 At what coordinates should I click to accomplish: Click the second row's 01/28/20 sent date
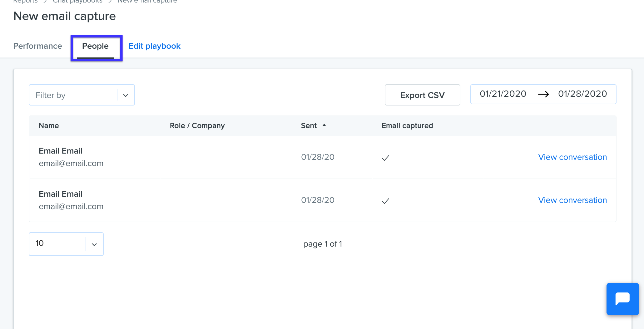318,200
